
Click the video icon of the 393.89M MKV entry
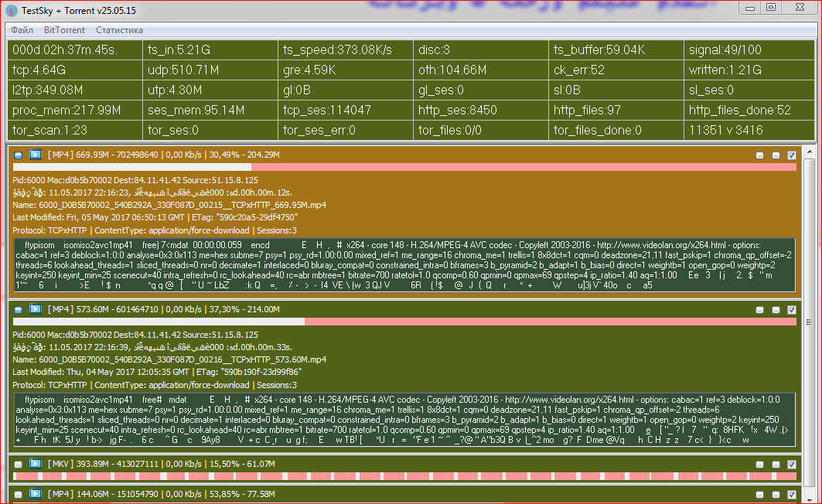click(x=36, y=463)
